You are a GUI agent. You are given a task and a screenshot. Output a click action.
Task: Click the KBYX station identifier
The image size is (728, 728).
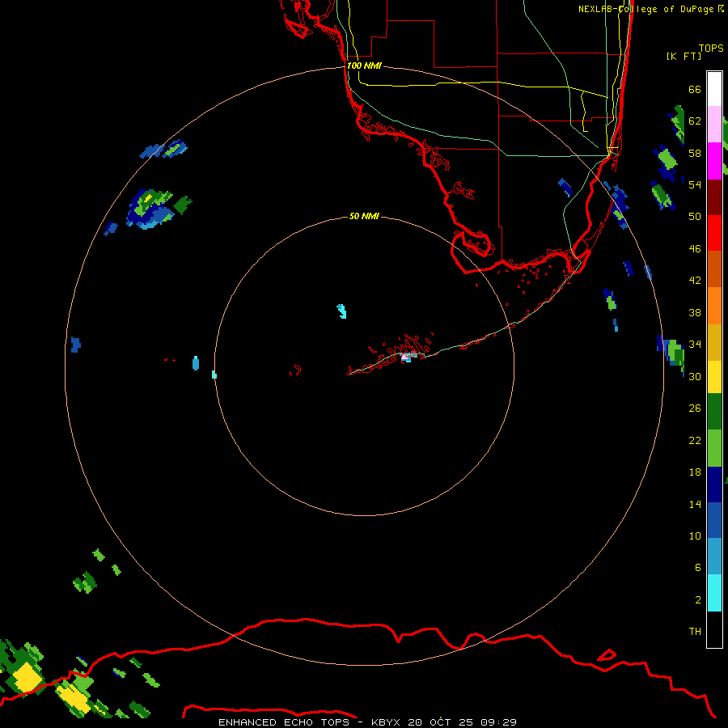pyautogui.click(x=386, y=722)
